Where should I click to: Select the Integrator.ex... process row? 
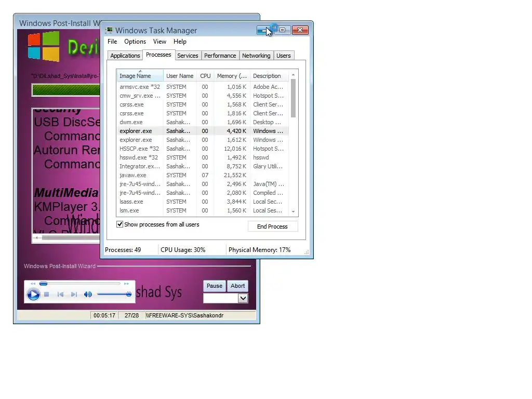[x=203, y=166]
